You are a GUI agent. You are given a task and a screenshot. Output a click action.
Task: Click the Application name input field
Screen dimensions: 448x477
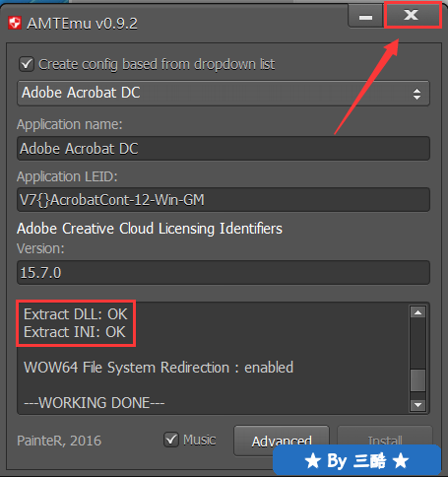click(x=224, y=149)
